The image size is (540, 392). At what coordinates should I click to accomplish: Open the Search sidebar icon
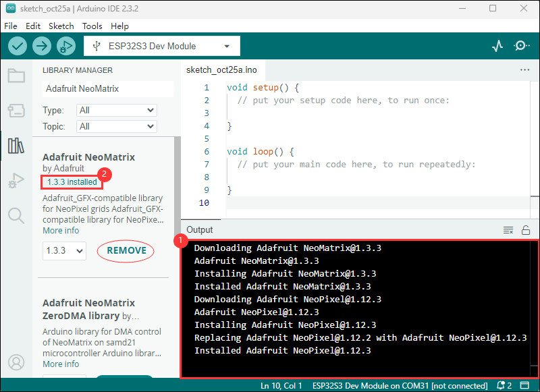click(16, 216)
